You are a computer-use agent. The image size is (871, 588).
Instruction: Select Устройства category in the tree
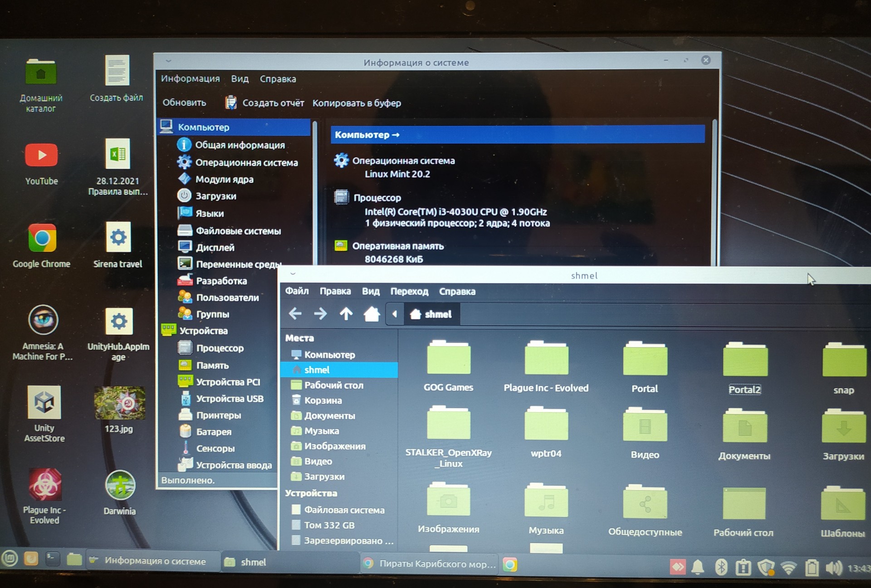tap(195, 331)
